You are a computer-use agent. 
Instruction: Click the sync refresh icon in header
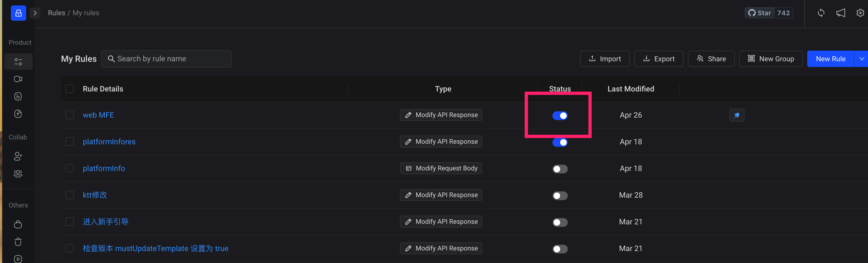click(821, 13)
